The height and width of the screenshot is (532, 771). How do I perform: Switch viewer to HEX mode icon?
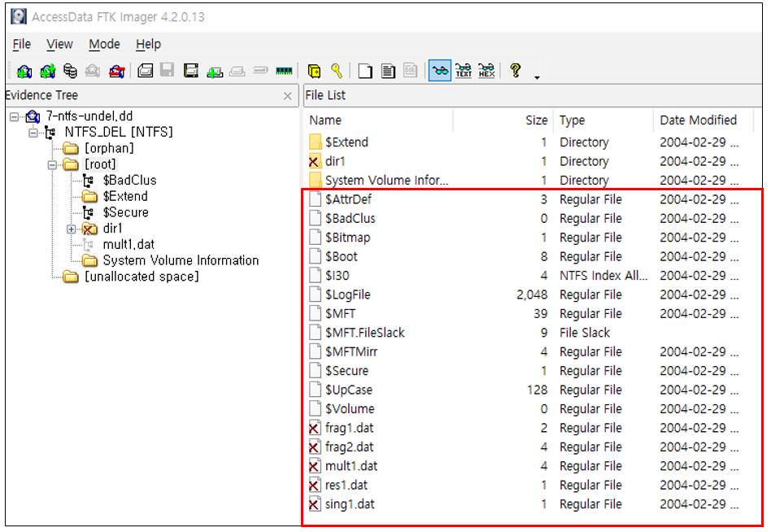(486, 71)
